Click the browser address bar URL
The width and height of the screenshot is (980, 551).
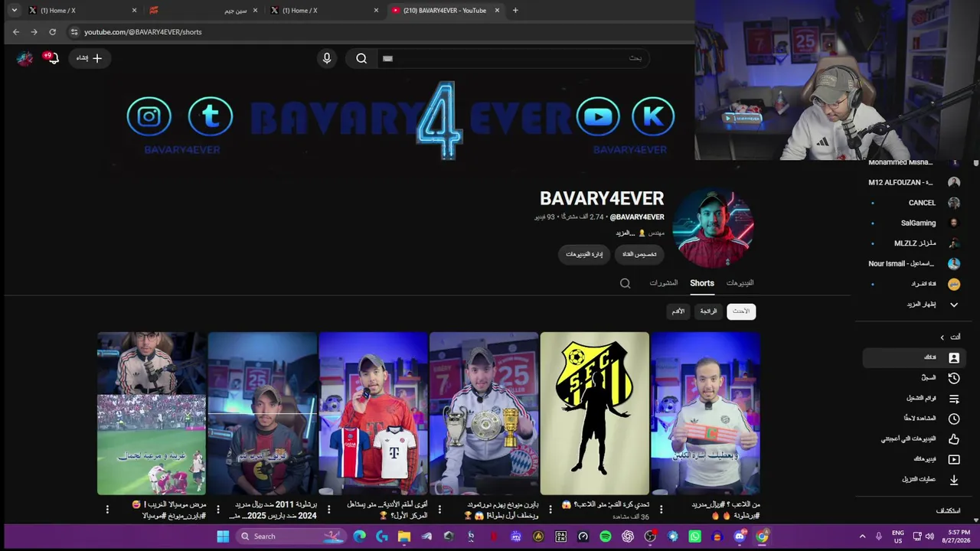click(142, 32)
